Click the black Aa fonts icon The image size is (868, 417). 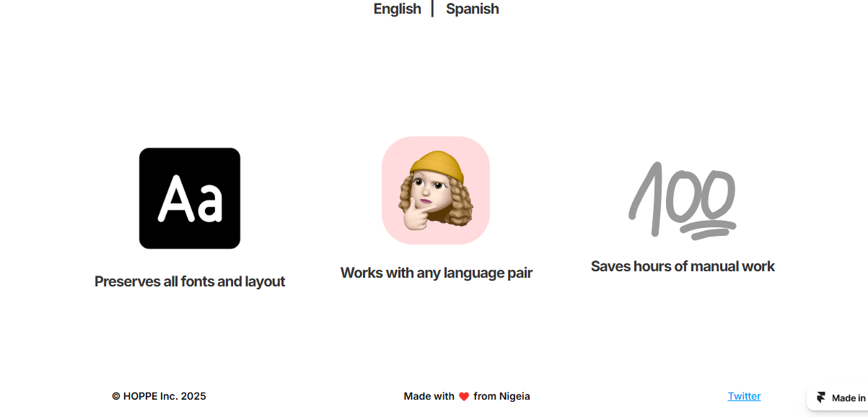pos(190,198)
